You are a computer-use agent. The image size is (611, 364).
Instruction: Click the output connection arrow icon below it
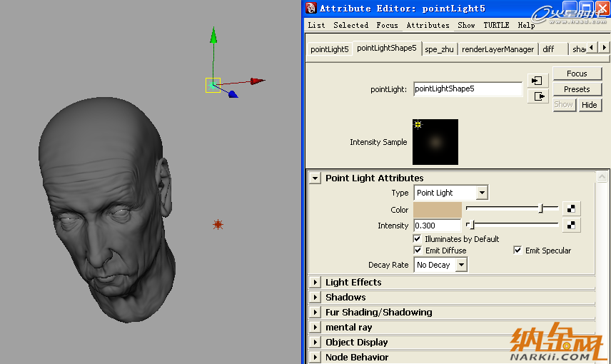[x=537, y=96]
